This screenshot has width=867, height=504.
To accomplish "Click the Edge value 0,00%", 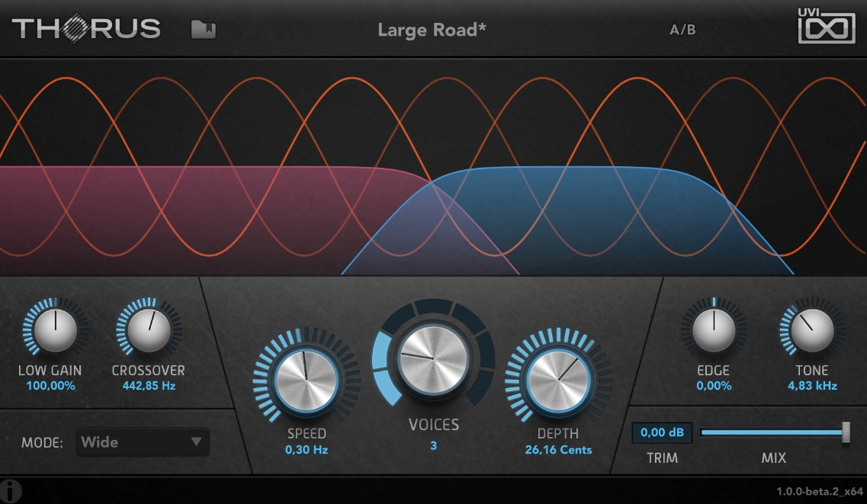I will (714, 386).
